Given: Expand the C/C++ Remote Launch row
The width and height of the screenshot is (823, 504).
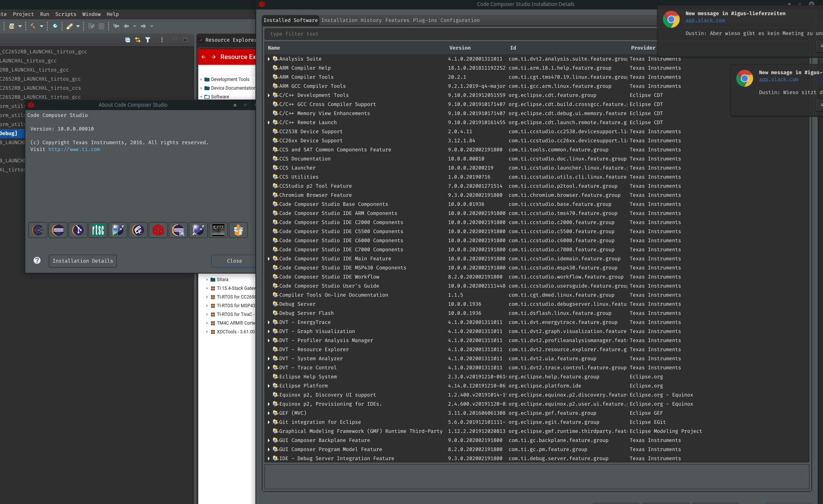Looking at the screenshot, I should (269, 123).
